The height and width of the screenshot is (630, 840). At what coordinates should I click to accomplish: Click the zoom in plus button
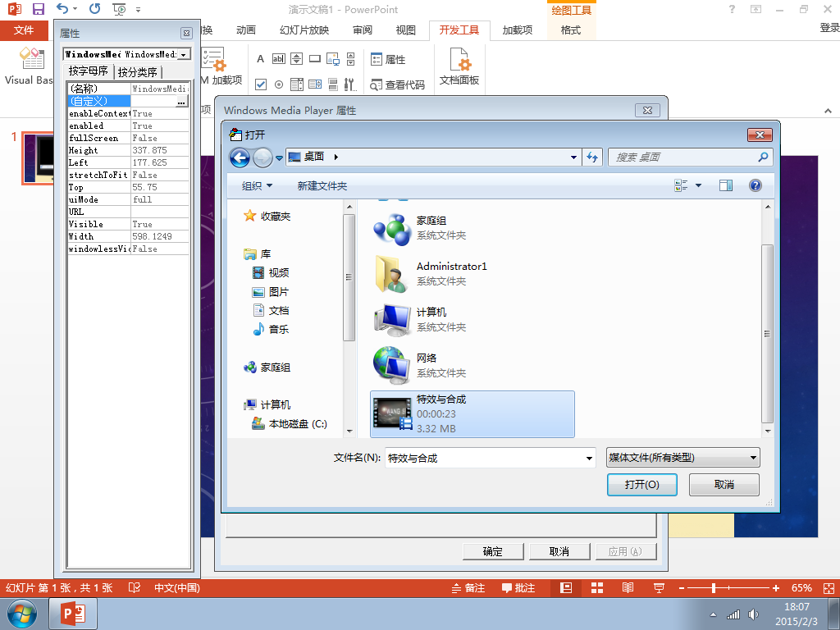[776, 587]
